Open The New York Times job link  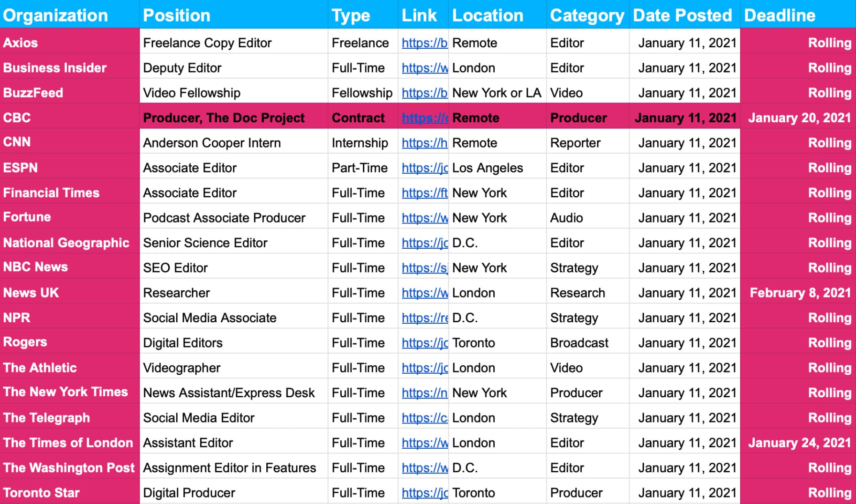424,393
